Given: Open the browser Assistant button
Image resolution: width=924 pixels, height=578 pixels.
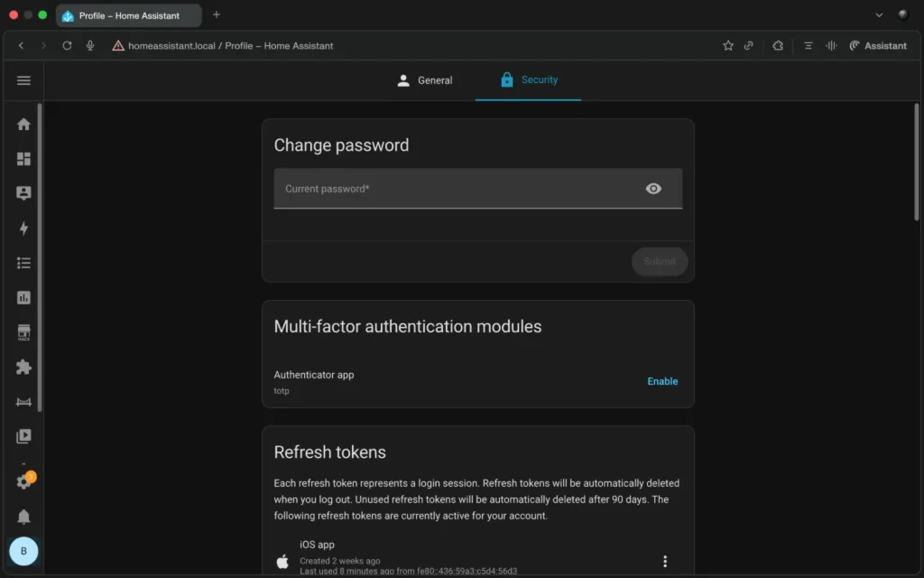Looking at the screenshot, I should click(x=877, y=45).
